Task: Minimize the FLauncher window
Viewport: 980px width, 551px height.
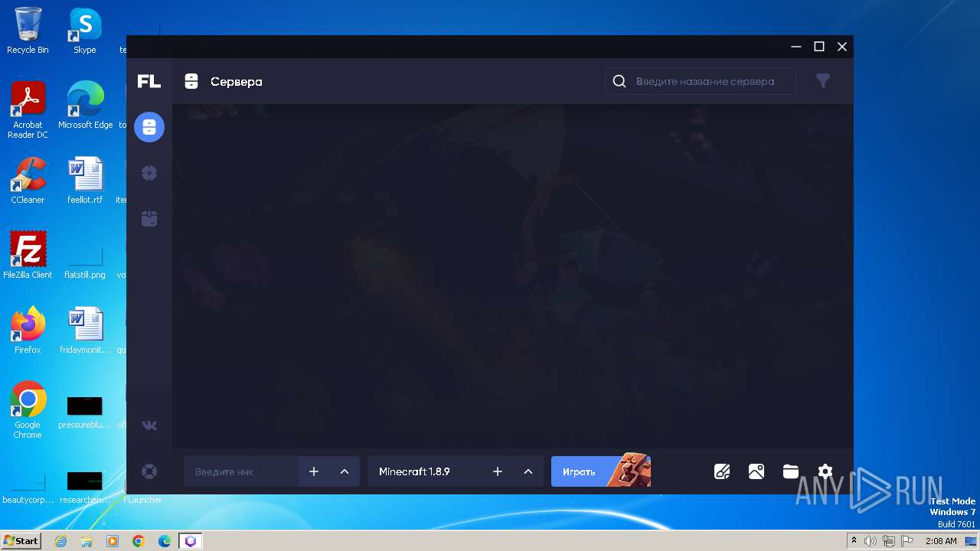Action: click(796, 47)
